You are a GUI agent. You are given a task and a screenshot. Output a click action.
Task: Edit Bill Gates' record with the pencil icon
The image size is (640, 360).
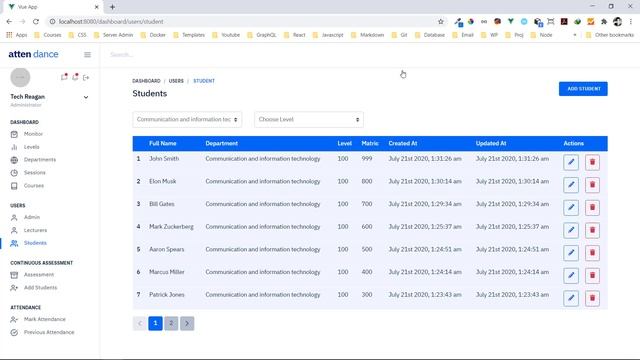pyautogui.click(x=571, y=207)
